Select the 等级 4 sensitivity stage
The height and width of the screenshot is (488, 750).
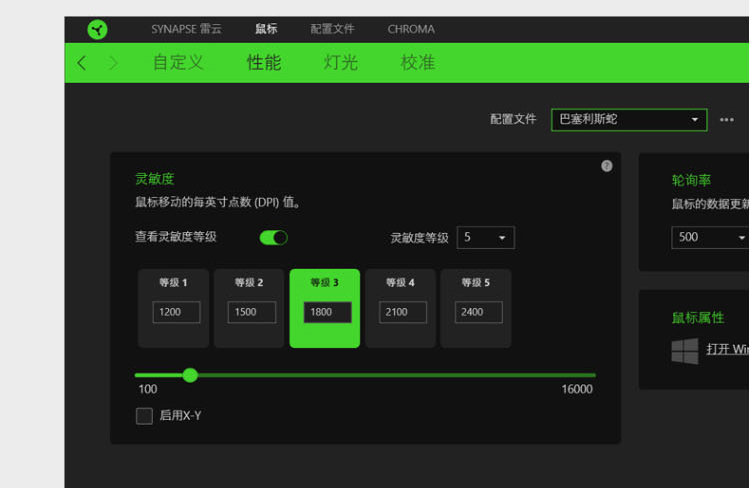point(400,308)
